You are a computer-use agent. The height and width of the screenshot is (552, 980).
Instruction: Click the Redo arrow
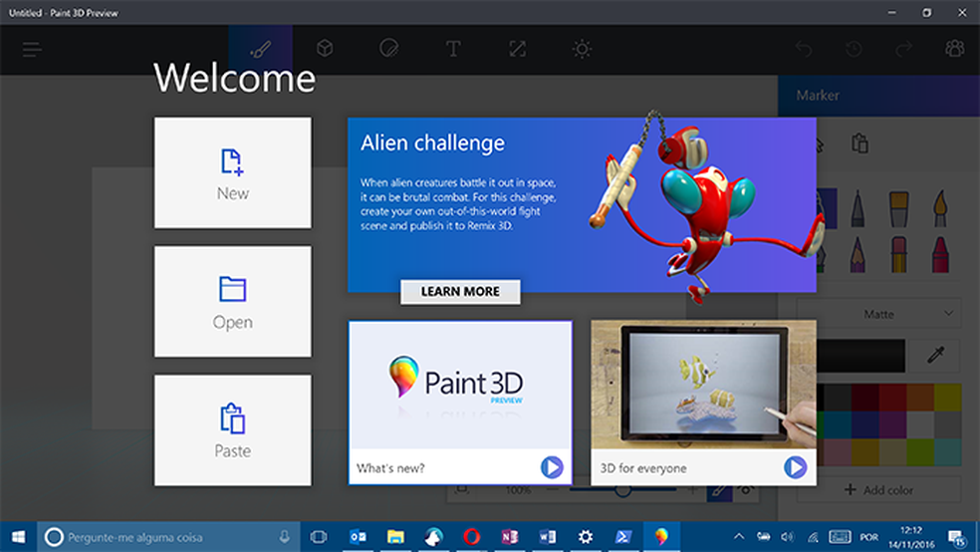pyautogui.click(x=903, y=49)
